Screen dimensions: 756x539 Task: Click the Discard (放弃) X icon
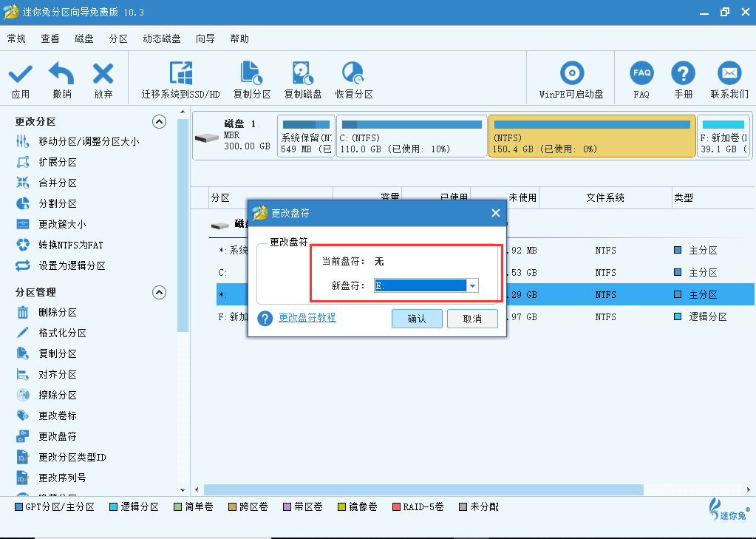coord(103,74)
